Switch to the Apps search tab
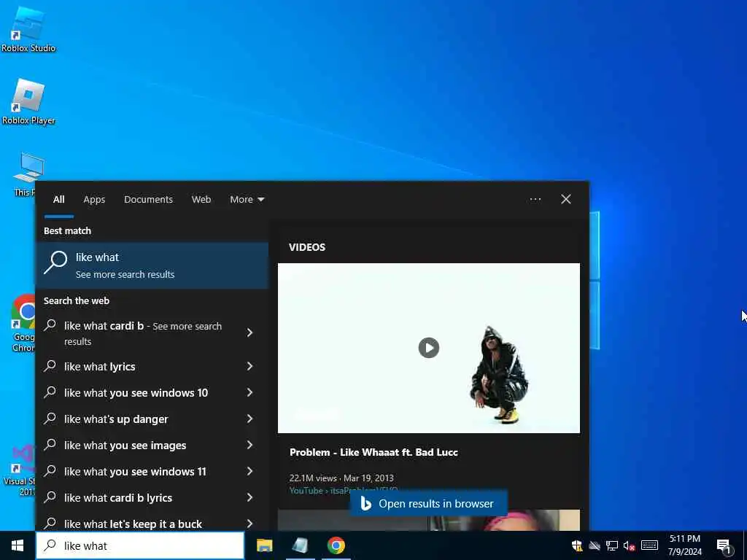 point(94,200)
